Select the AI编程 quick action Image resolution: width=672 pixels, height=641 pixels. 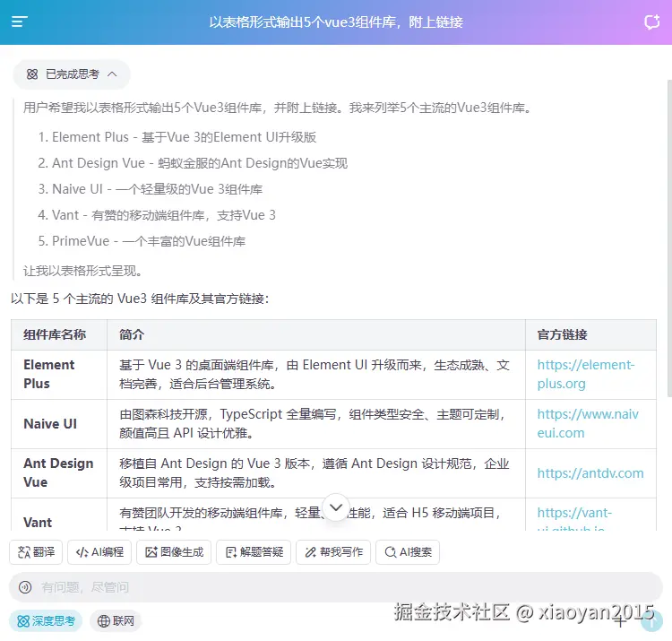(x=99, y=552)
